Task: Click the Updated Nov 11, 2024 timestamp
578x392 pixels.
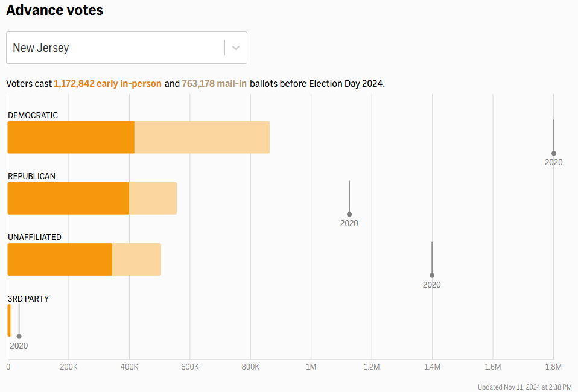Action: pos(524,387)
